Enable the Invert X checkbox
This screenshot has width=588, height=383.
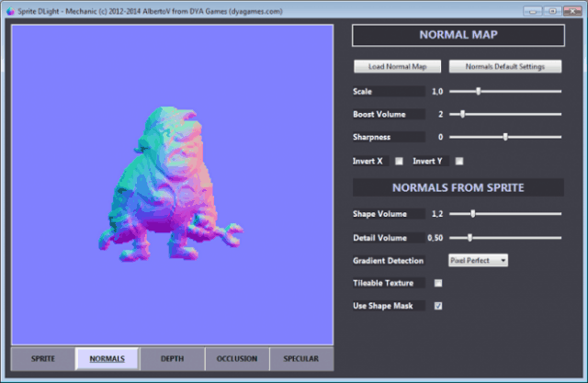(x=399, y=161)
